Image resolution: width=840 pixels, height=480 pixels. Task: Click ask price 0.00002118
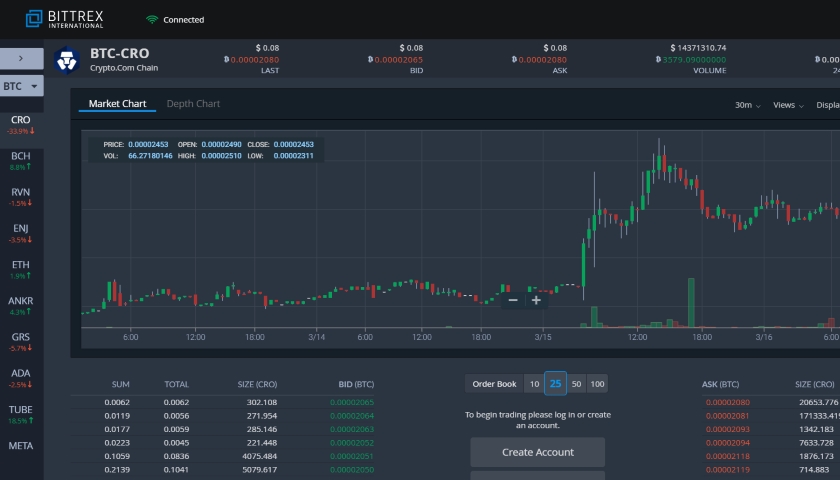pos(728,456)
